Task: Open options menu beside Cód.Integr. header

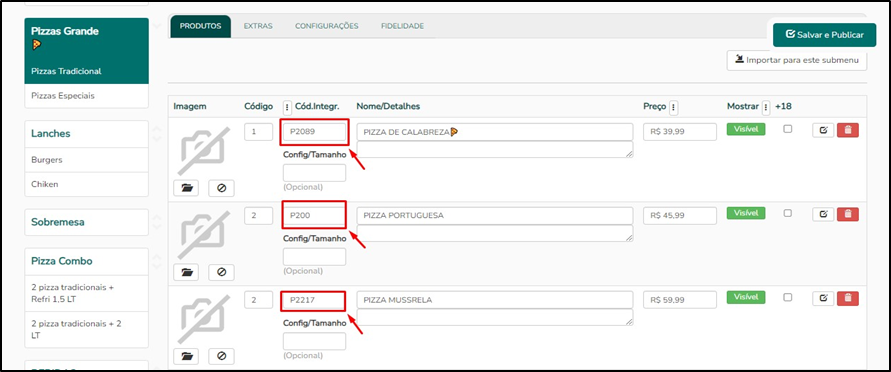Action: 287,107
